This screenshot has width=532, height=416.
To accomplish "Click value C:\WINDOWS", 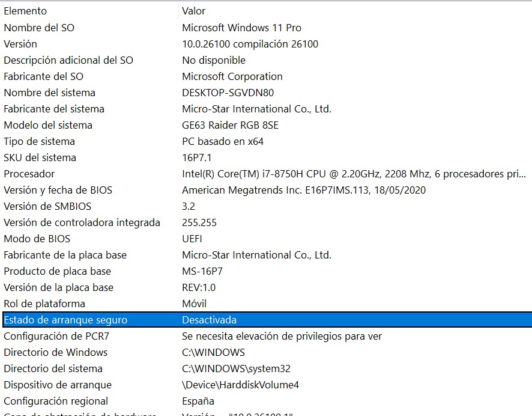I will coord(213,353).
